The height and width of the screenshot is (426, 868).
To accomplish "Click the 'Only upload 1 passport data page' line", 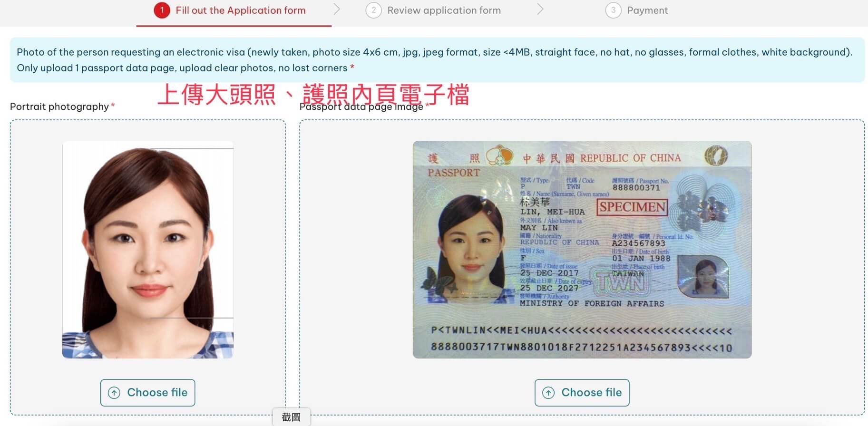I will pyautogui.click(x=182, y=68).
